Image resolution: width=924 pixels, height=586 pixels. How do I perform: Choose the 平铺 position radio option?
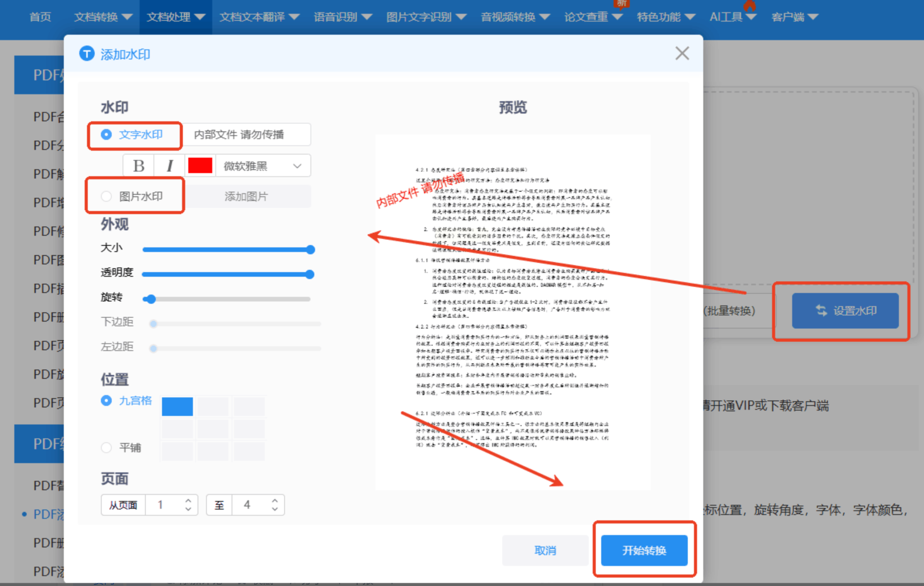(106, 448)
